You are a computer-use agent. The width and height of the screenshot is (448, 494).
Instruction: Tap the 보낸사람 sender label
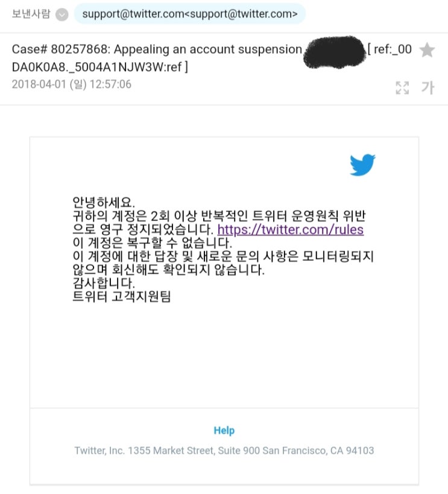pyautogui.click(x=31, y=14)
